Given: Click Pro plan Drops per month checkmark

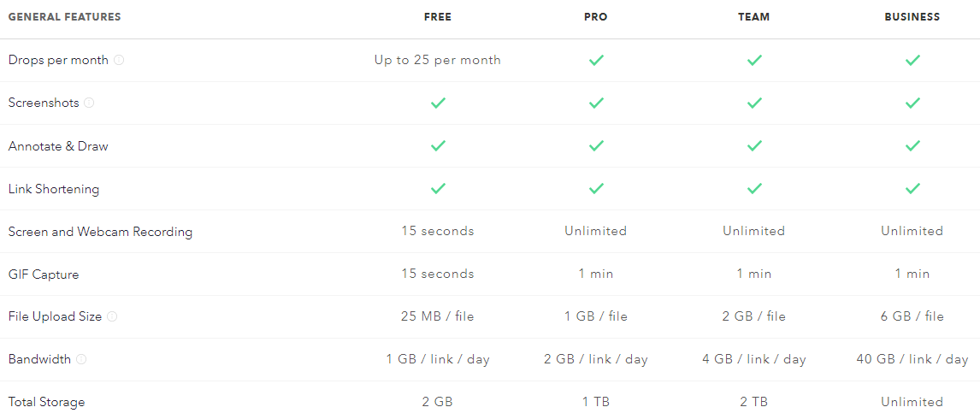Looking at the screenshot, I should pos(596,60).
